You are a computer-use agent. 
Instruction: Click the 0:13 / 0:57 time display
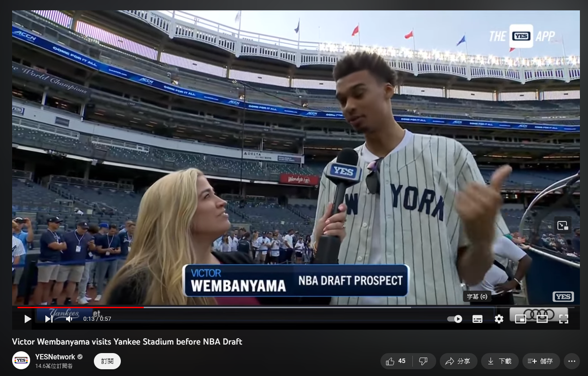point(97,319)
